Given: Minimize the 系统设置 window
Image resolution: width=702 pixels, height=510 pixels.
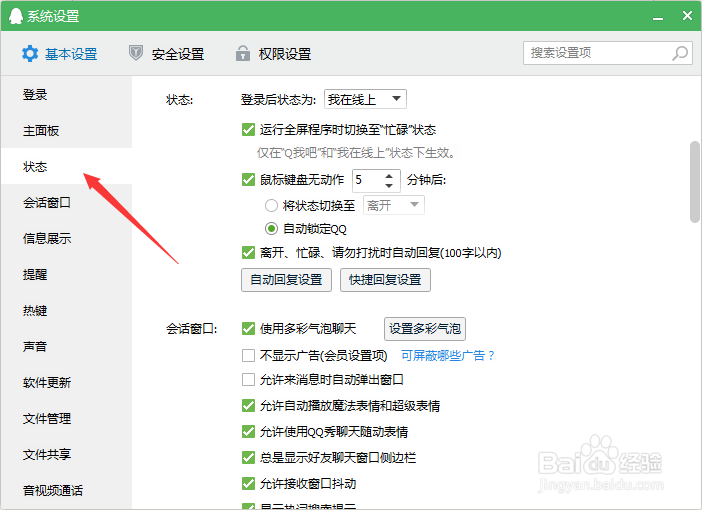Looking at the screenshot, I should tap(658, 17).
